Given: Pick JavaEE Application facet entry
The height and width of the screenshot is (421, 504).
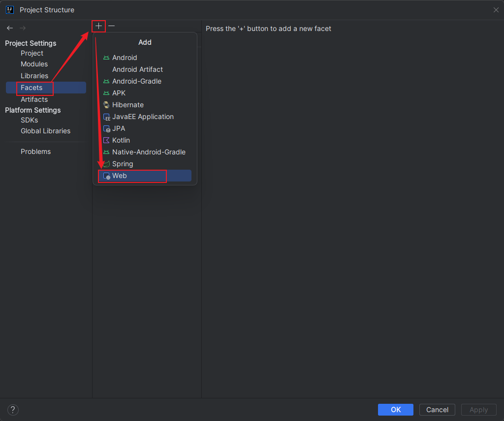Looking at the screenshot, I should click(x=145, y=117).
